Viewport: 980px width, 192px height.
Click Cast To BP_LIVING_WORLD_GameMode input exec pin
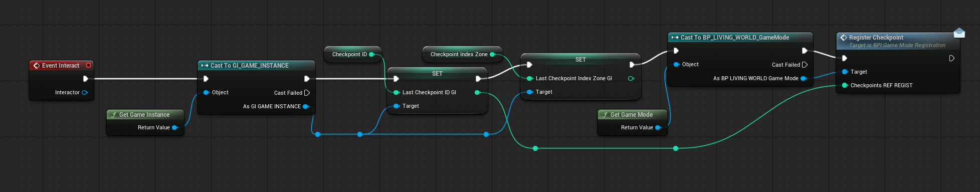[x=676, y=51]
